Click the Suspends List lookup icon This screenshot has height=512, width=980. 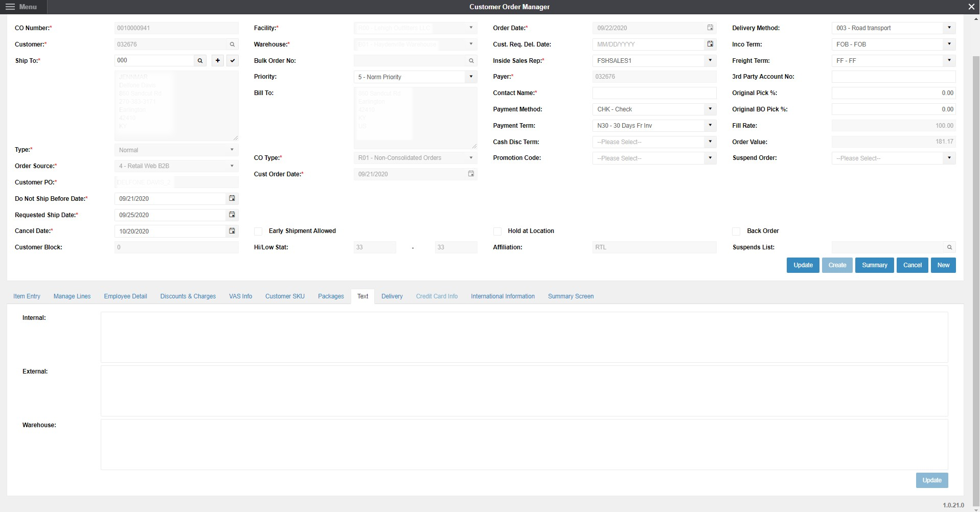(x=950, y=247)
